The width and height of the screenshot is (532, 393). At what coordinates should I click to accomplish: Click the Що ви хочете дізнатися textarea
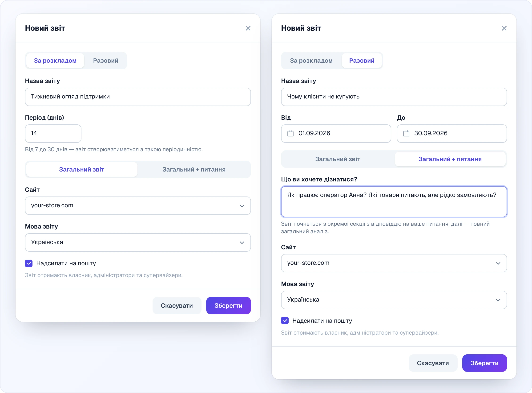click(394, 202)
